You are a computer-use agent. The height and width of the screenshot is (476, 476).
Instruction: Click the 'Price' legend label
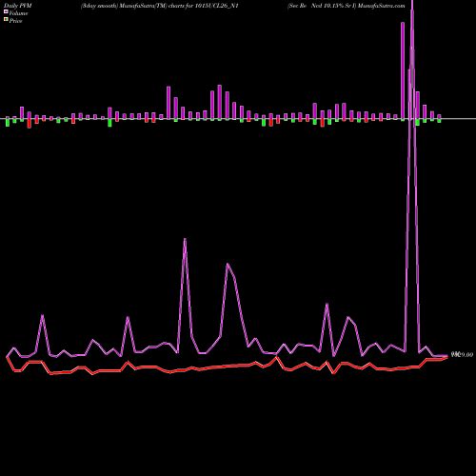coord(15,21)
